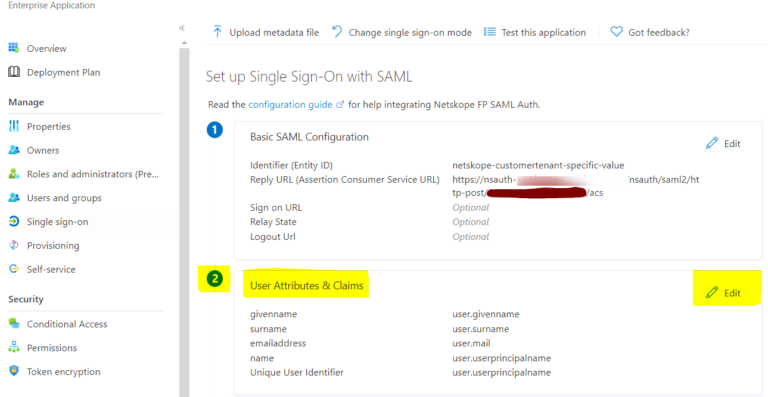The width and height of the screenshot is (768, 397).
Task: Click the Unique User Identifier label
Action: point(297,373)
